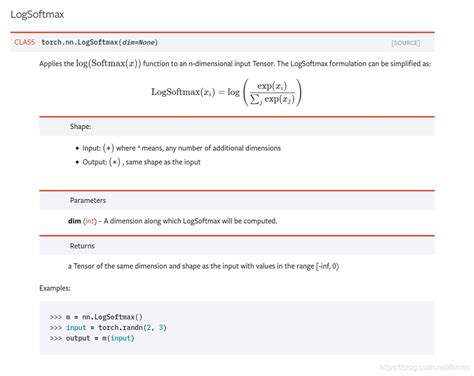Click the blog.csdn.net watermark URL

coord(424,367)
